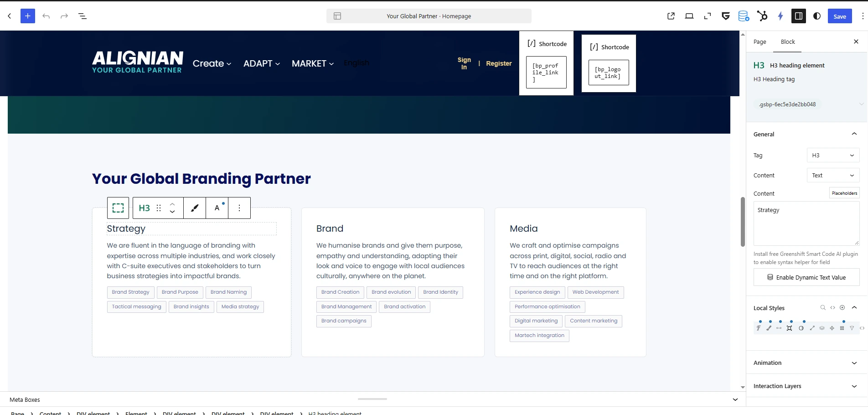This screenshot has width=868, height=415.
Task: Click the page vertical scrollbar thumb
Action: click(x=743, y=222)
